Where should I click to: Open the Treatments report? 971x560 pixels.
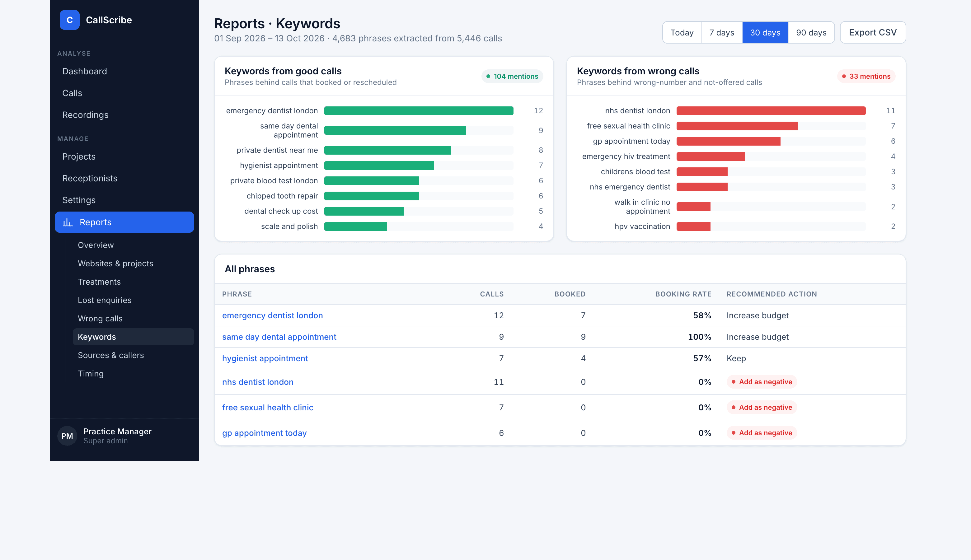[134, 282]
